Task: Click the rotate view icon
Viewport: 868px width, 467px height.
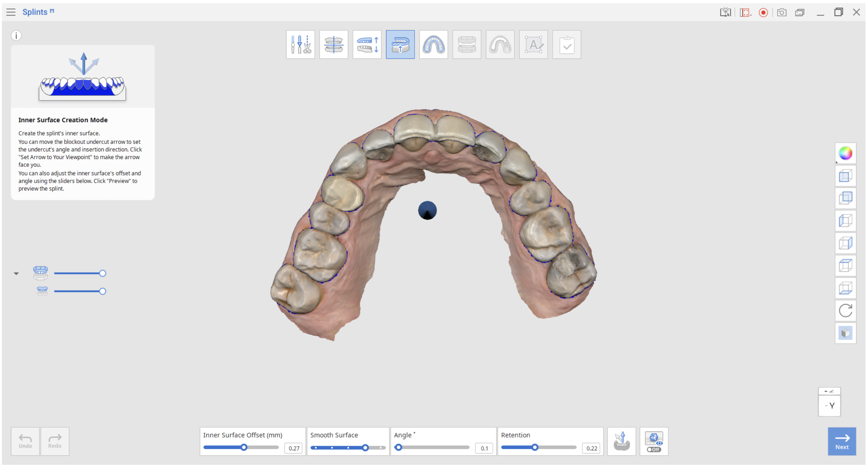Action: [x=845, y=310]
